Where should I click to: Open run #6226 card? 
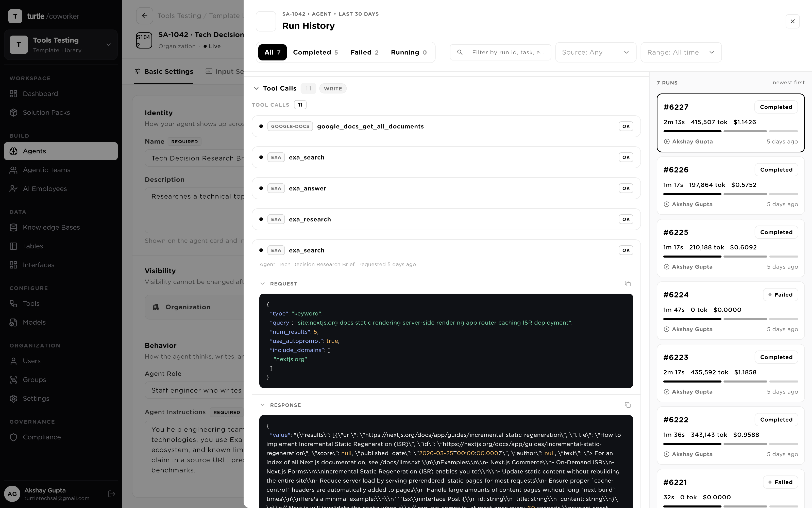731,186
